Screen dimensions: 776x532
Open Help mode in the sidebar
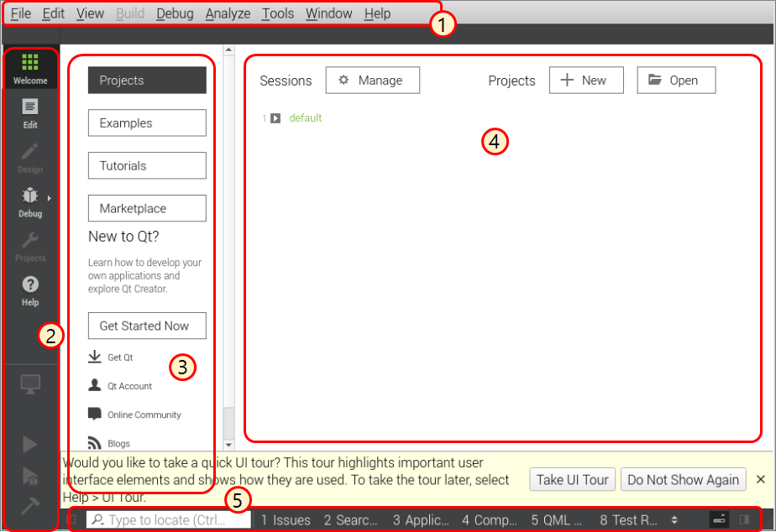coord(30,291)
